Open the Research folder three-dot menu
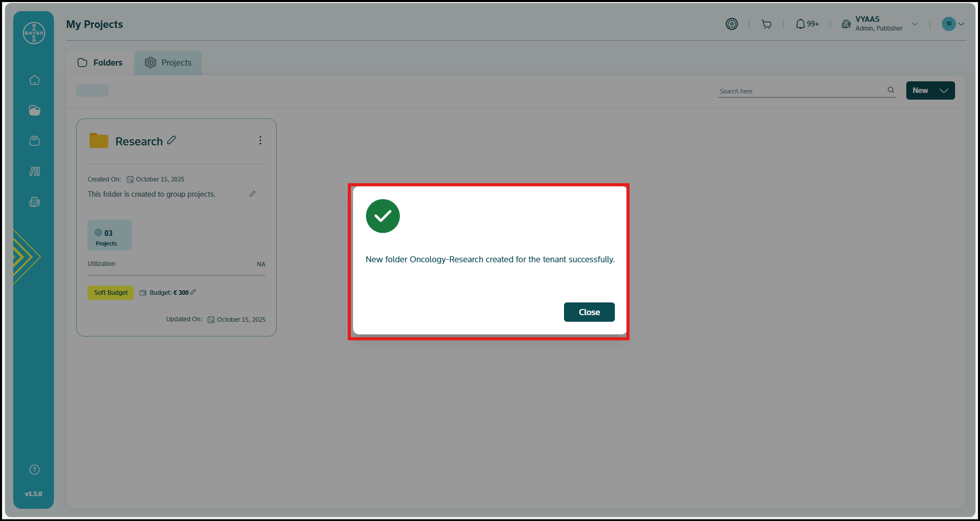The image size is (980, 521). 260,140
